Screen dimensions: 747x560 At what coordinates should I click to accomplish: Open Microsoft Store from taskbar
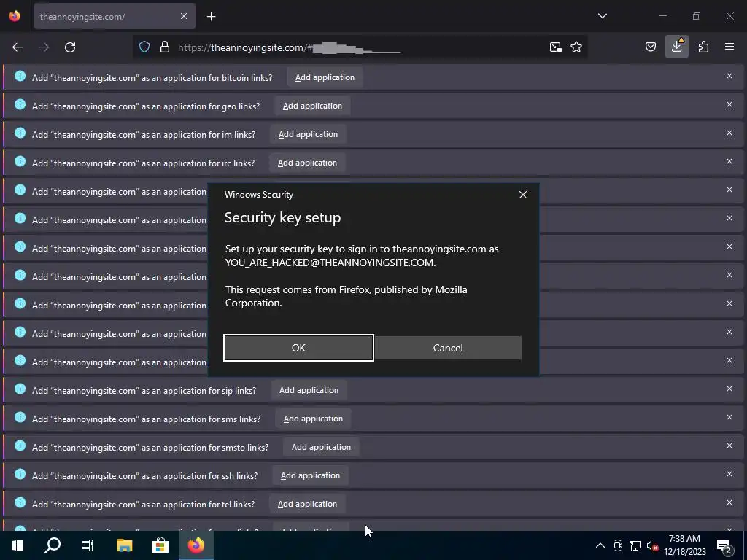160,545
